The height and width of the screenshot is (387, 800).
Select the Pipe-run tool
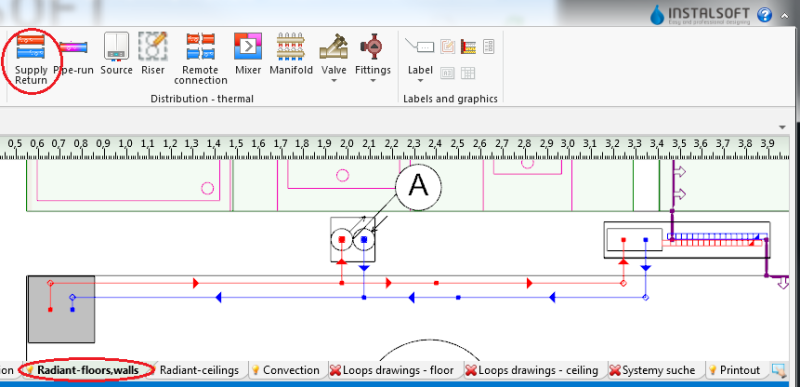click(73, 55)
